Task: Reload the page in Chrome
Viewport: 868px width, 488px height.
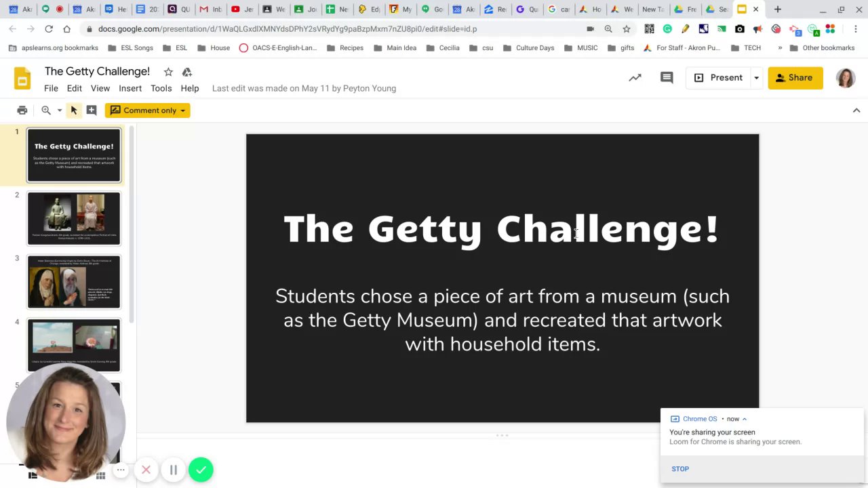Action: point(49,29)
